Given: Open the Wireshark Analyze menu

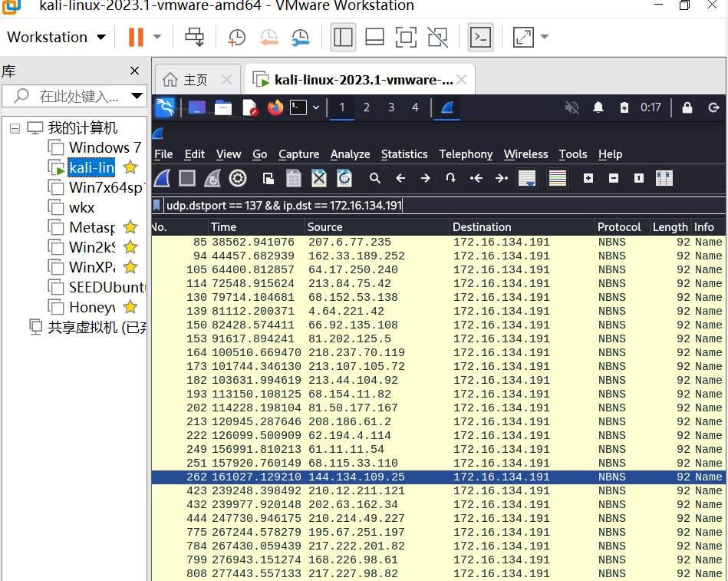Looking at the screenshot, I should pyautogui.click(x=350, y=154).
